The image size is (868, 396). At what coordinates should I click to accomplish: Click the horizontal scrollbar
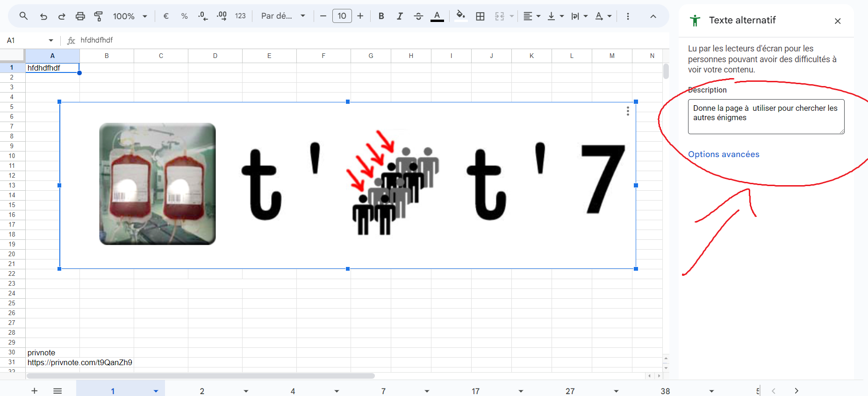click(x=201, y=376)
